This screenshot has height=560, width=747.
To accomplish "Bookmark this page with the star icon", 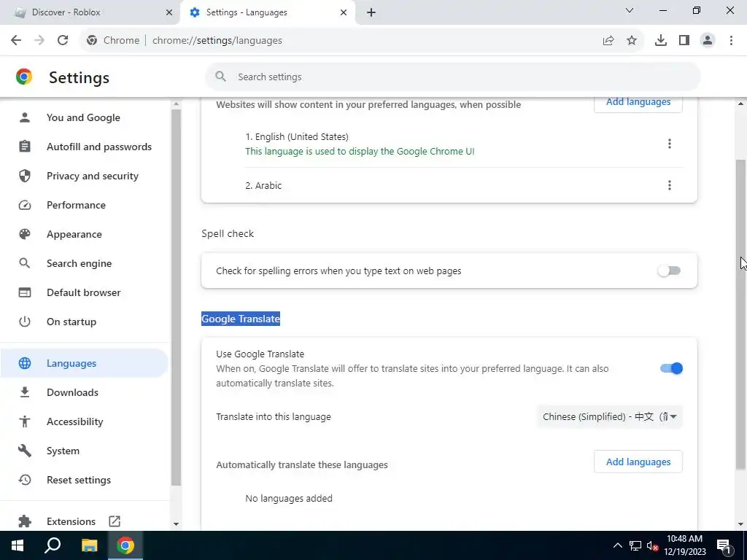I will pos(632,41).
